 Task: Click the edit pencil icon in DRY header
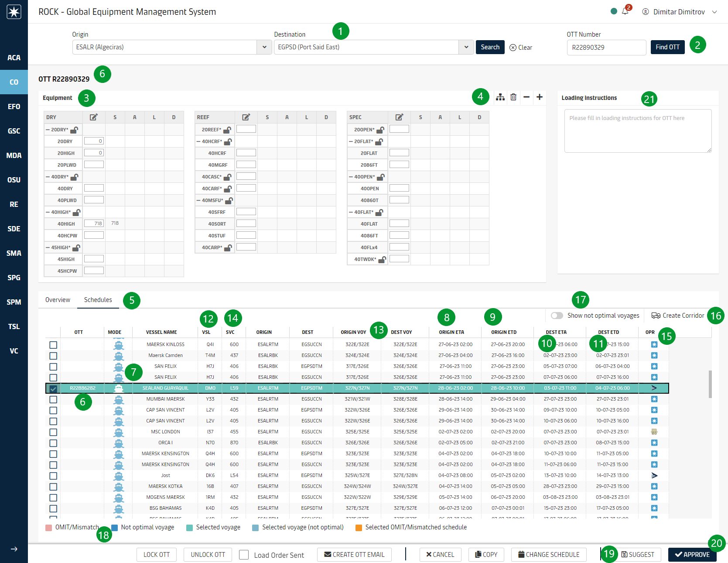coord(94,117)
